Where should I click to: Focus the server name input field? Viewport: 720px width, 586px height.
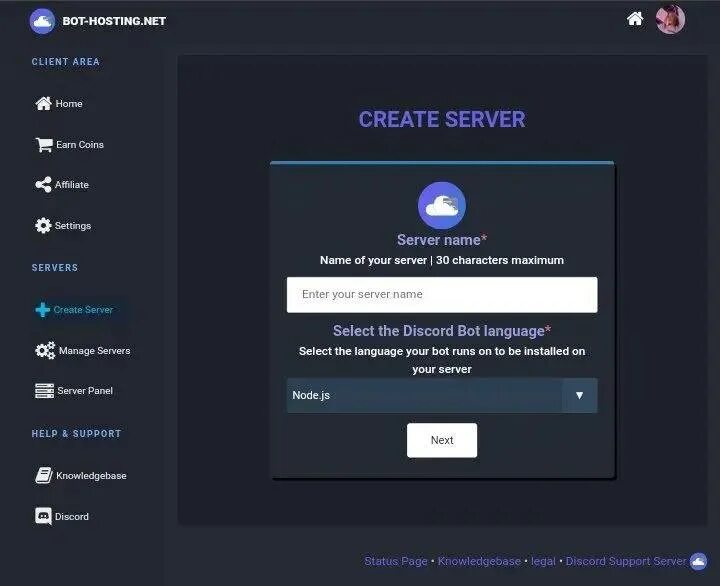click(442, 295)
